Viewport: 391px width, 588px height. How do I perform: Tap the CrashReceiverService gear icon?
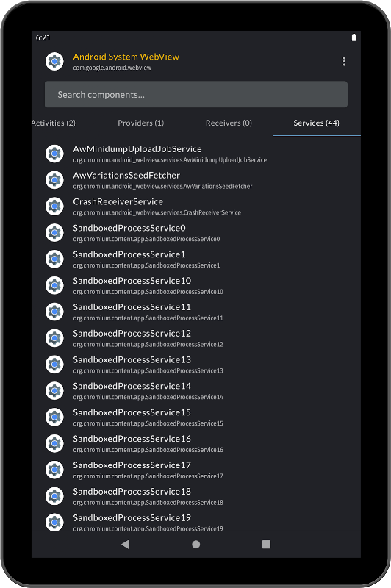coord(54,207)
